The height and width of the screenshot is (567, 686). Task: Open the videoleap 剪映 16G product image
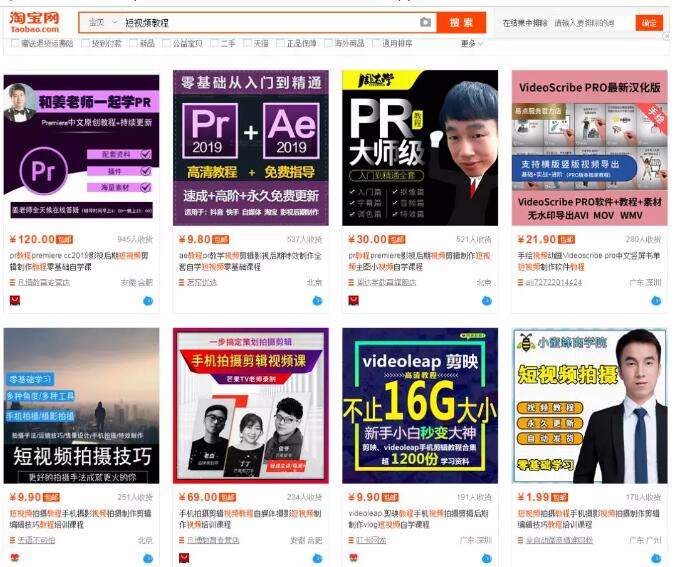coord(419,405)
